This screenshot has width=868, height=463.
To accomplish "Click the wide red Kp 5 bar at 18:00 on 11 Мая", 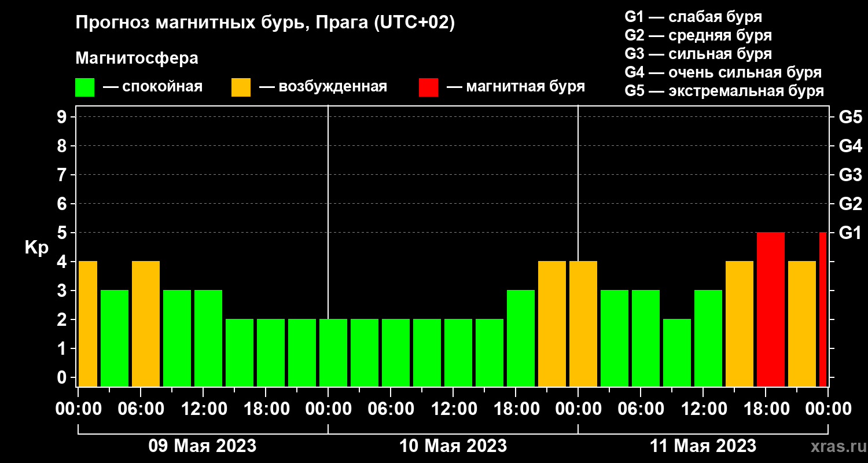I will coord(771,309).
